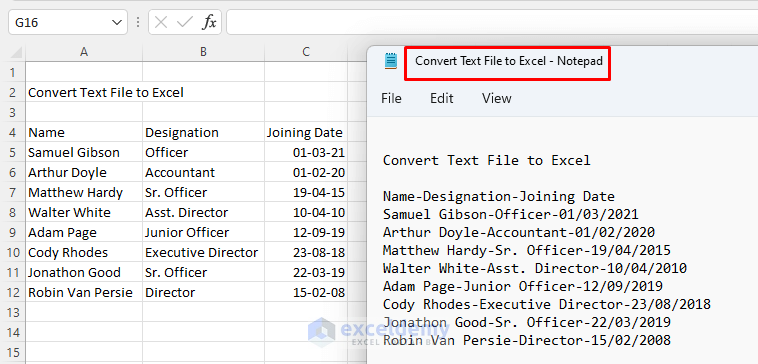Click Notepad line 'Samuel Gibson-Officer-01/03/2021'

tap(510, 215)
